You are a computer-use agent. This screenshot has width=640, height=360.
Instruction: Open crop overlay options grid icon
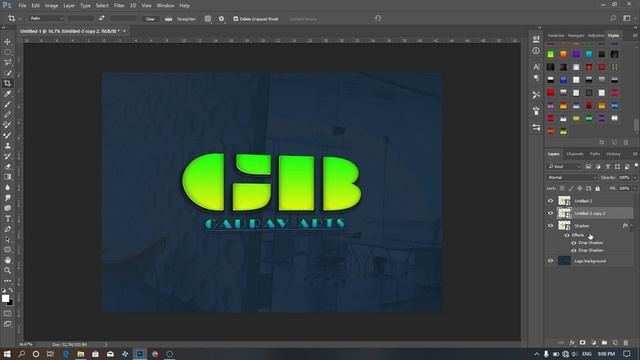point(208,19)
